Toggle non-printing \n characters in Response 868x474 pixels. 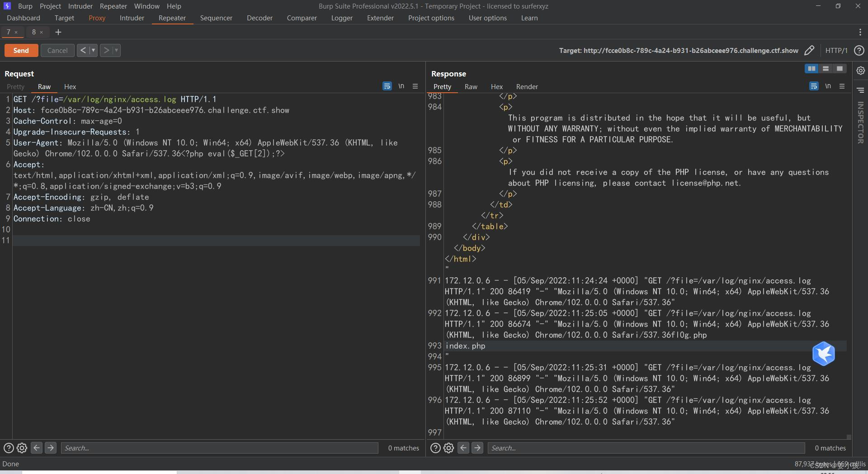click(x=828, y=86)
